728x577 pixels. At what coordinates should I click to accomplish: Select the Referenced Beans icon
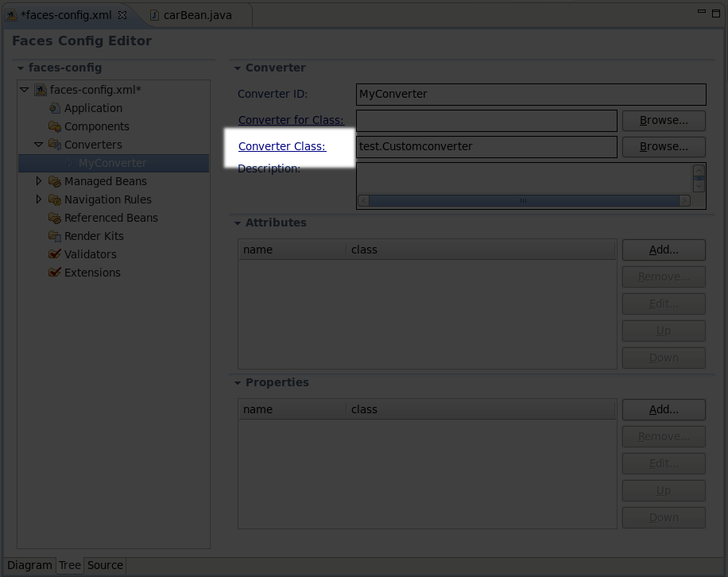tap(54, 217)
